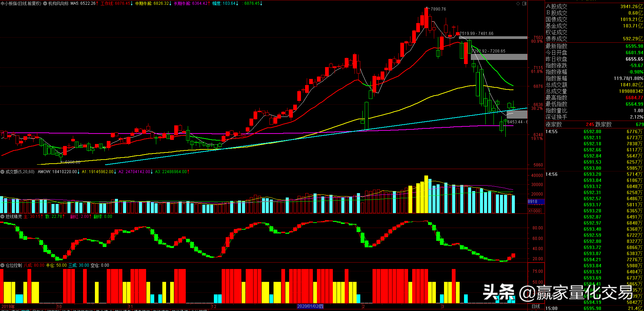Click the 主: 30.15 indicator value
The image size is (644, 311).
(x=33, y=216)
